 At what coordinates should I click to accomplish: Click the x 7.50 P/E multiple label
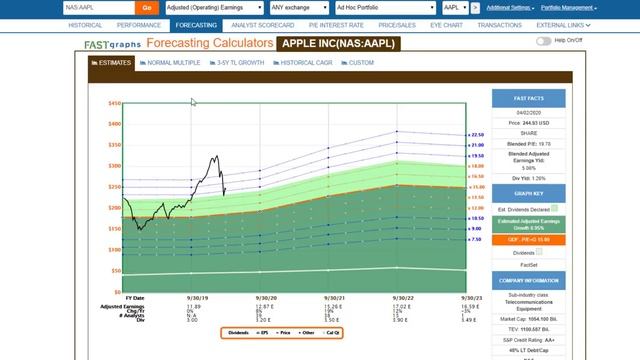tap(475, 240)
